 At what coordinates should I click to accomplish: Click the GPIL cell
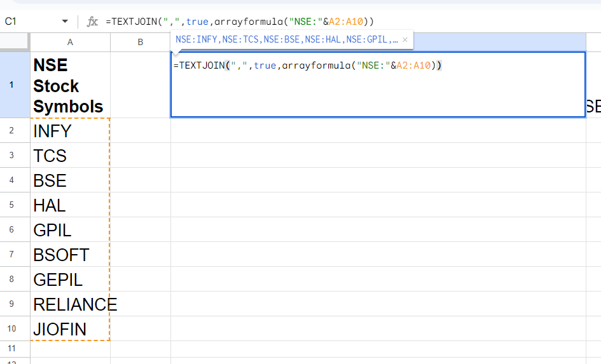point(70,230)
